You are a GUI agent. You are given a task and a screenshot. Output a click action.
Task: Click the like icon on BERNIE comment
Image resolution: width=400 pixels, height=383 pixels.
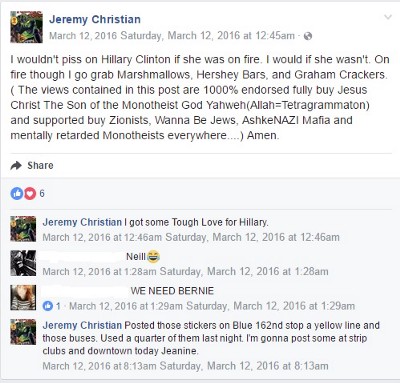tap(48, 306)
